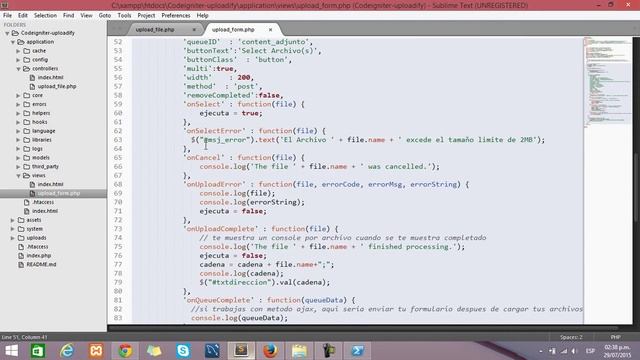This screenshot has height=360, width=640.
Task: Open XAMPP from the taskbar
Action: [x=96, y=351]
